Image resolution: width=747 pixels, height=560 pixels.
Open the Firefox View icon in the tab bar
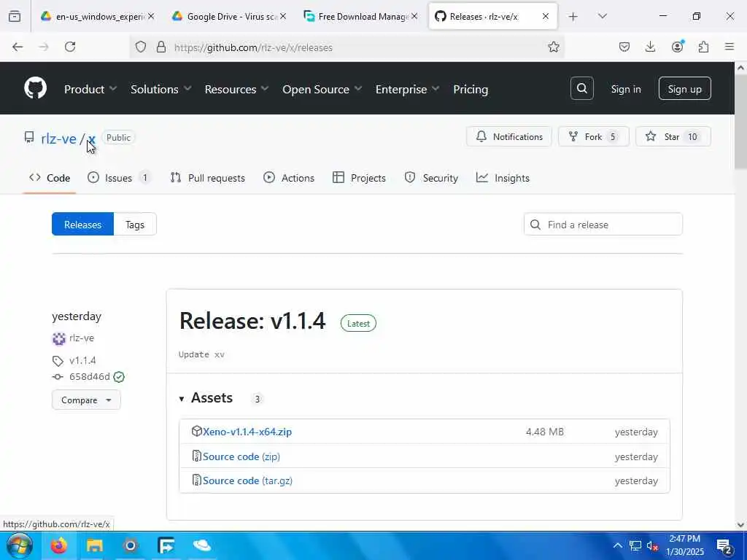pos(15,17)
